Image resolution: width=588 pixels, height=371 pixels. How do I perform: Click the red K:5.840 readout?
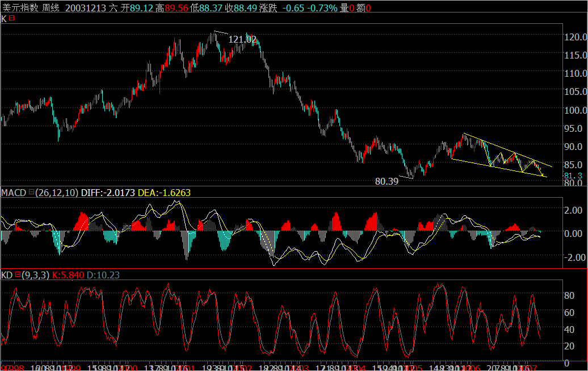pyautogui.click(x=68, y=275)
